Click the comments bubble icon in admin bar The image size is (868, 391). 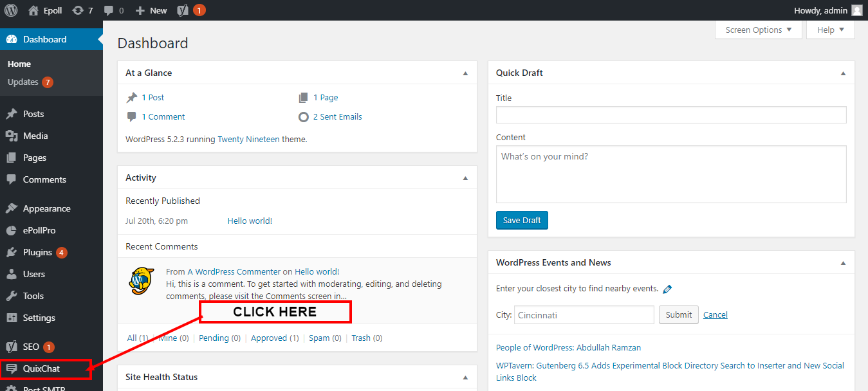pyautogui.click(x=109, y=10)
